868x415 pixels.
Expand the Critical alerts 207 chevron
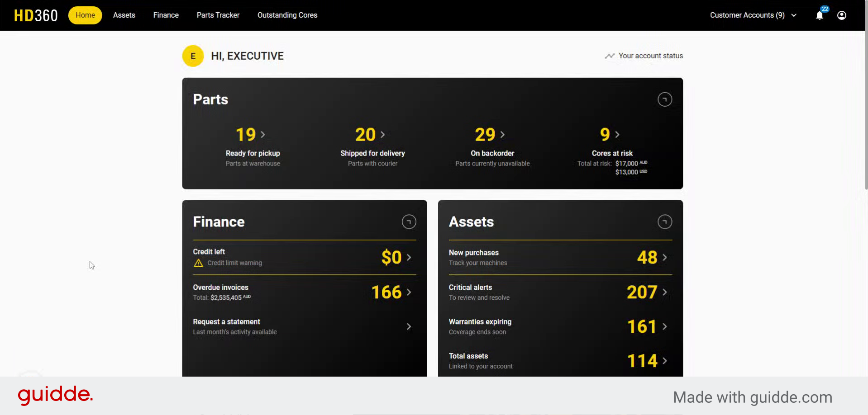pos(664,292)
